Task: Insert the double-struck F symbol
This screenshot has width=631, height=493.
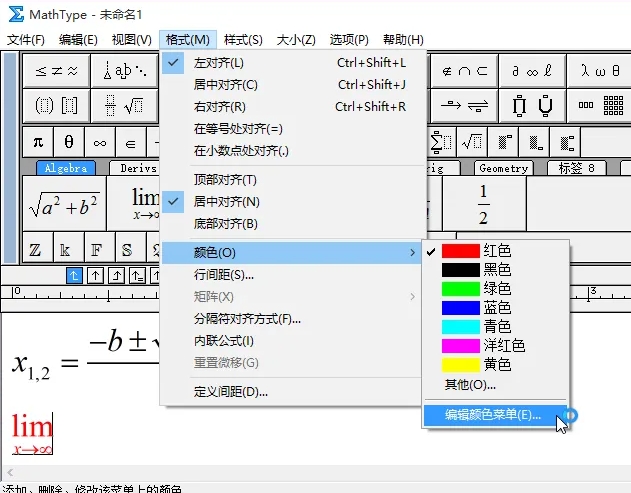Action: [x=100, y=247]
